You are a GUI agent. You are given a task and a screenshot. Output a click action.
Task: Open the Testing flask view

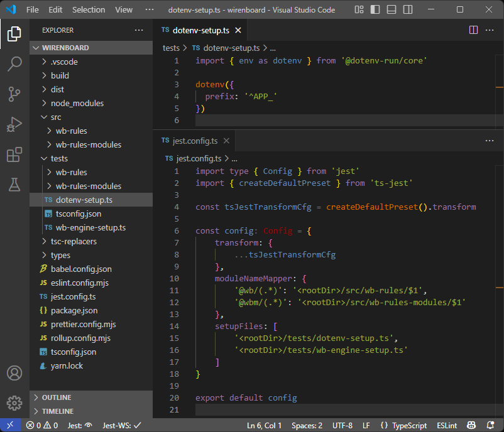click(x=14, y=185)
